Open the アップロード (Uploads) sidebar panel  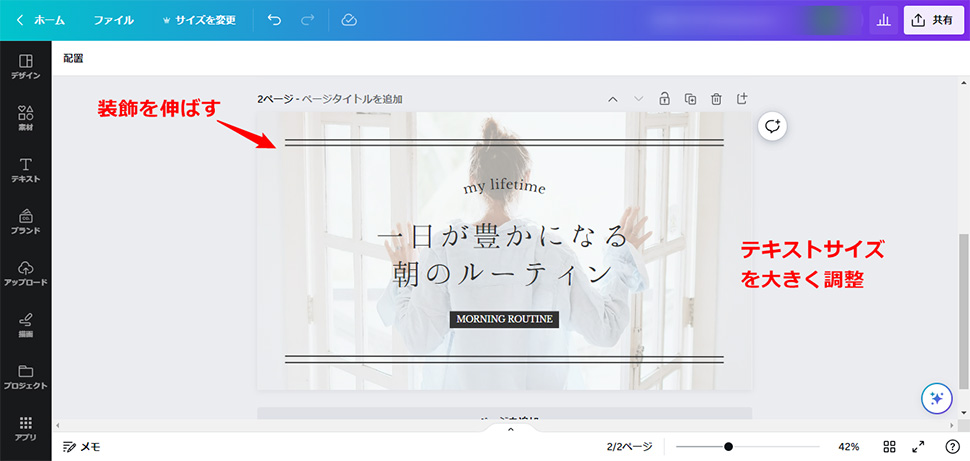25,274
